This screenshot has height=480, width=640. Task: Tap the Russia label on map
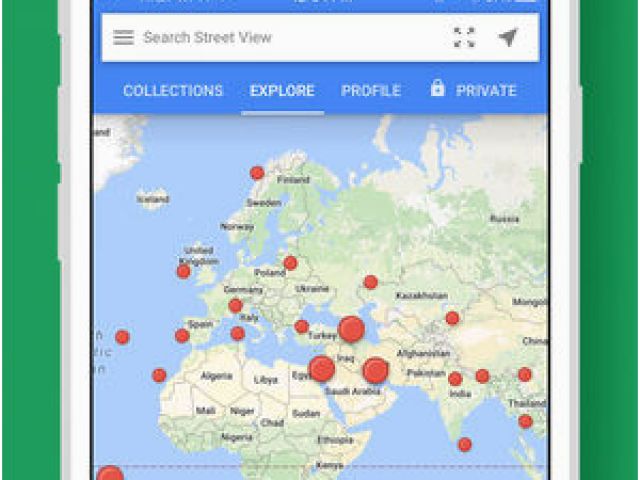point(504,219)
